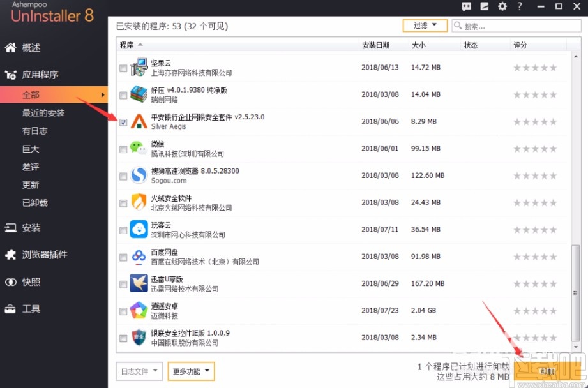Viewport: 588px width, 388px height.
Task: Rate 迅雷U享版 with the stars
Action: [535, 284]
